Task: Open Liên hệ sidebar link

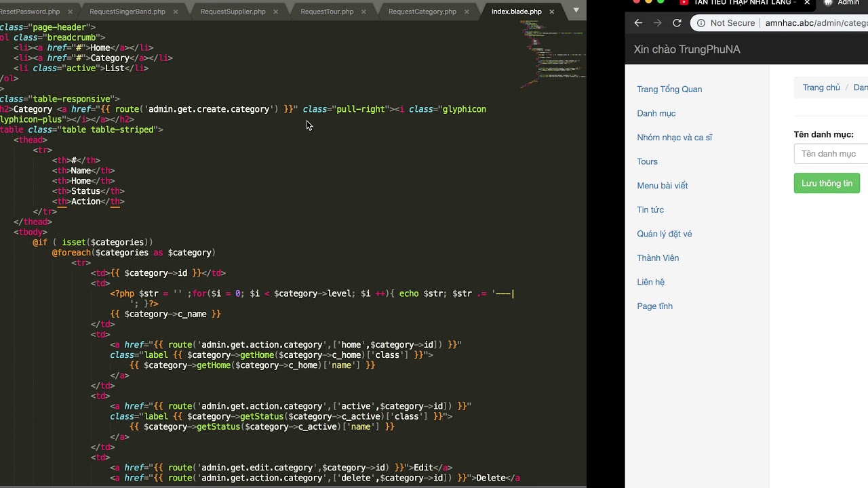Action: tap(651, 282)
